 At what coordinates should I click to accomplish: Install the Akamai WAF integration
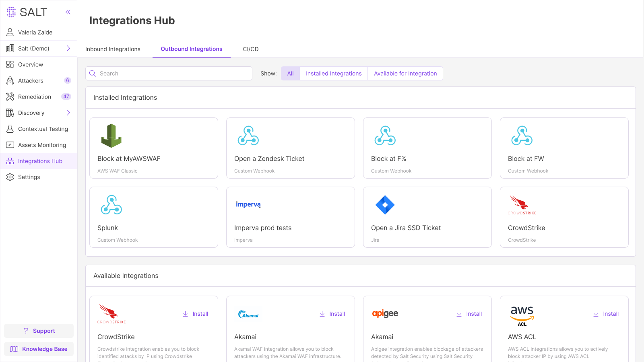coord(332,314)
